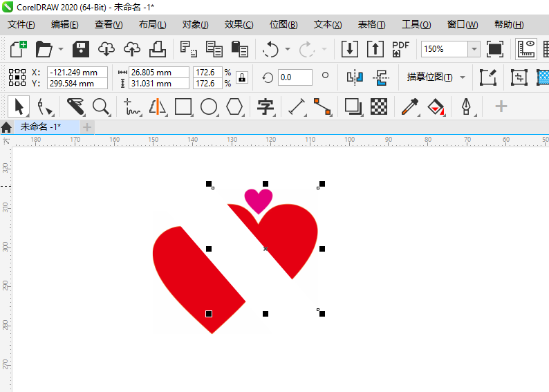Click the Export icon
This screenshot has width=549, height=392.
(375, 49)
